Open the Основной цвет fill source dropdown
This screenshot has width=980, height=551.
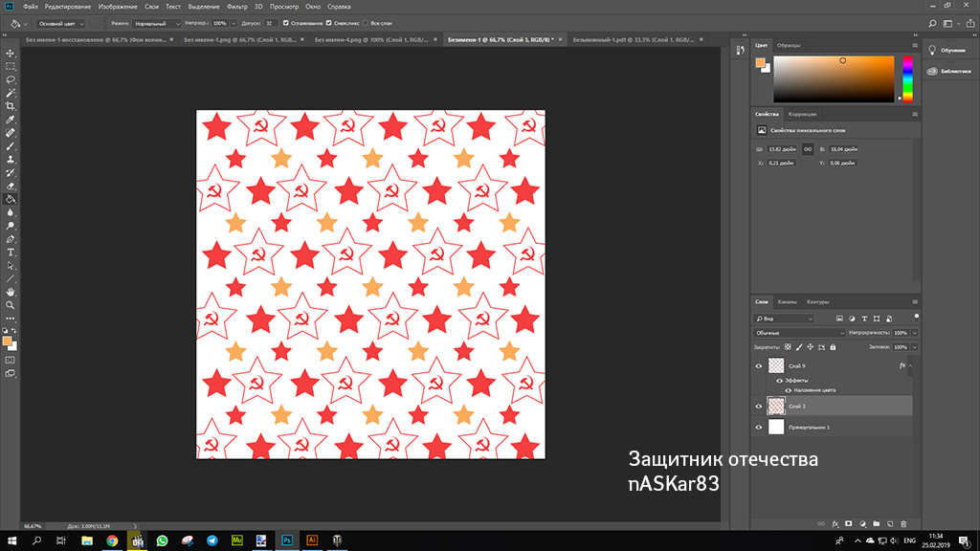click(x=59, y=23)
